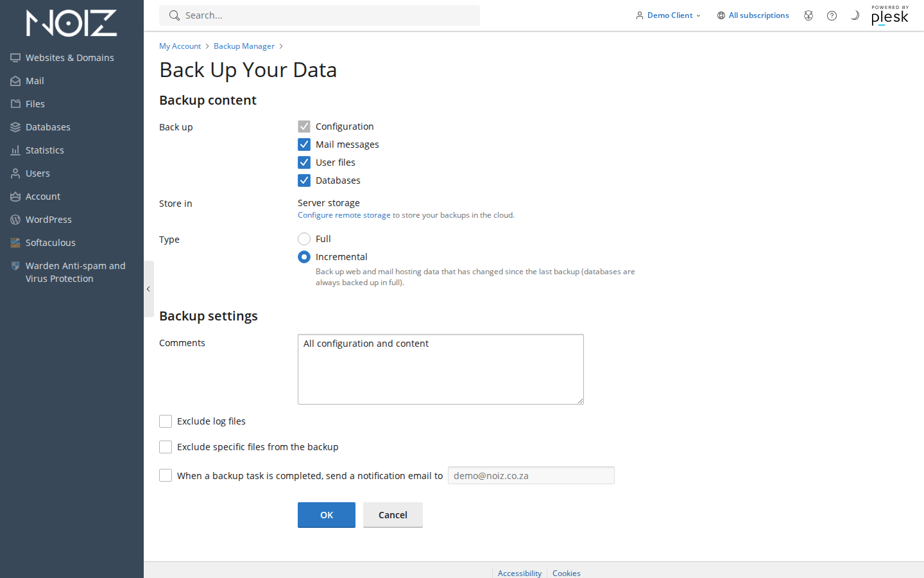Click the 'Backup settings' heading

coord(209,316)
